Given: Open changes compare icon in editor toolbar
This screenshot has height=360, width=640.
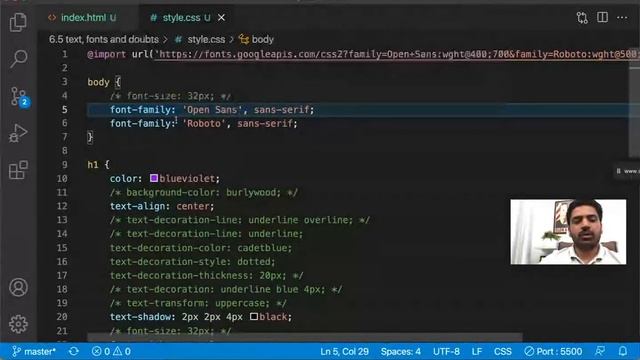Looking at the screenshot, I should 582,18.
